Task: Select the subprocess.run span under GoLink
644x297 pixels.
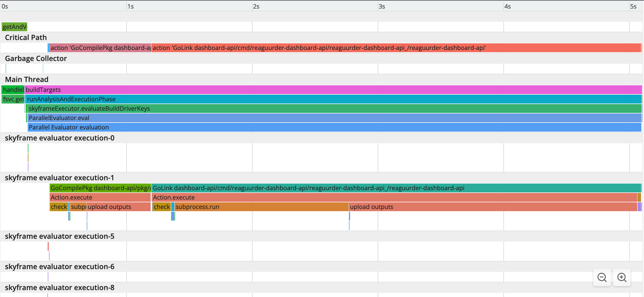Action: [x=261, y=207]
